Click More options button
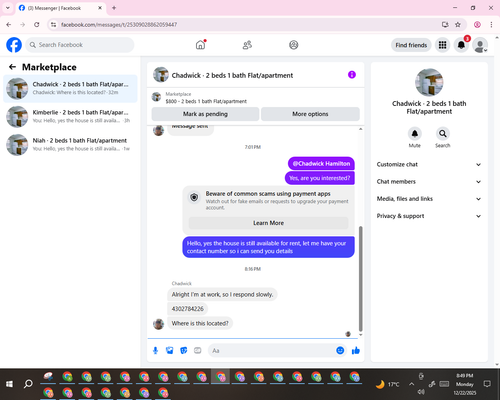The width and height of the screenshot is (500, 400). (310, 114)
